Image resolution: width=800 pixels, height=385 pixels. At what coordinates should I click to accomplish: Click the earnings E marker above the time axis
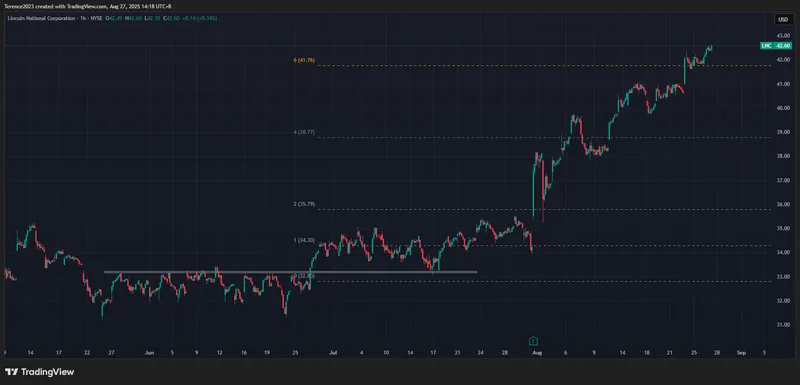pyautogui.click(x=533, y=341)
